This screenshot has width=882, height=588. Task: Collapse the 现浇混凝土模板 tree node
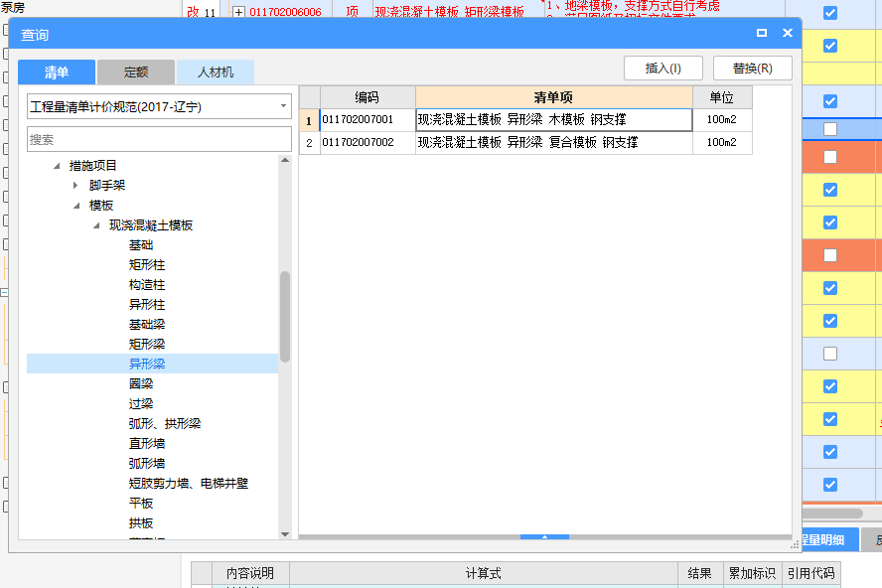[96, 225]
